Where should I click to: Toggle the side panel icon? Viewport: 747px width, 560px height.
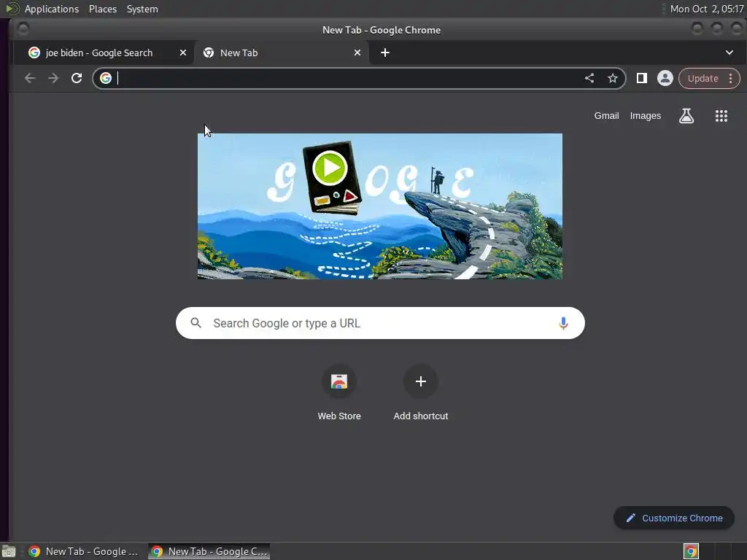click(x=642, y=78)
